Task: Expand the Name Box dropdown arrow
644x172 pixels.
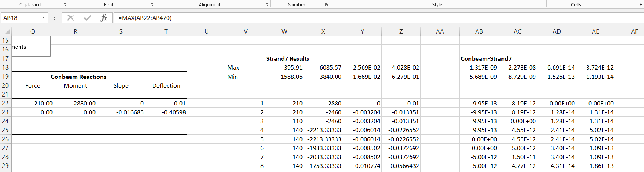Action: tap(43, 18)
